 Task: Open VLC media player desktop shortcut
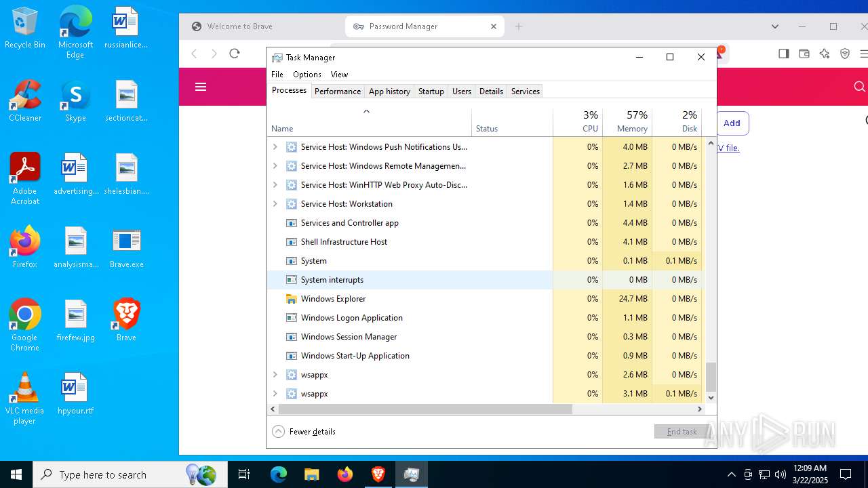(25, 399)
